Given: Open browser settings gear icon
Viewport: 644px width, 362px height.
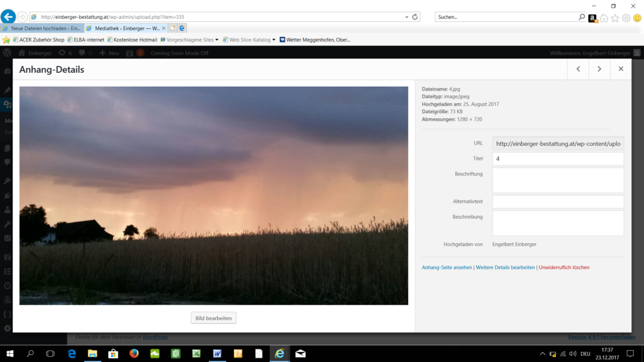Looking at the screenshot, I should [626, 18].
